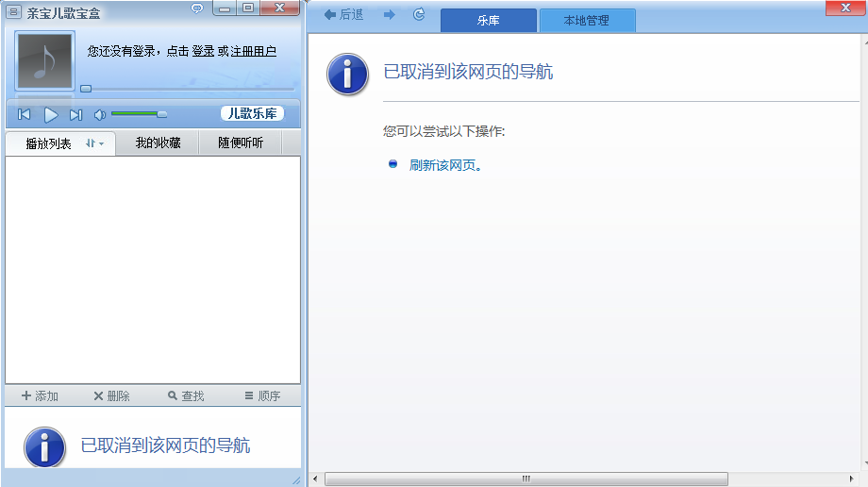Screen dimensions: 868x487
Task: Click the player window resize grip corner
Action: [296, 479]
